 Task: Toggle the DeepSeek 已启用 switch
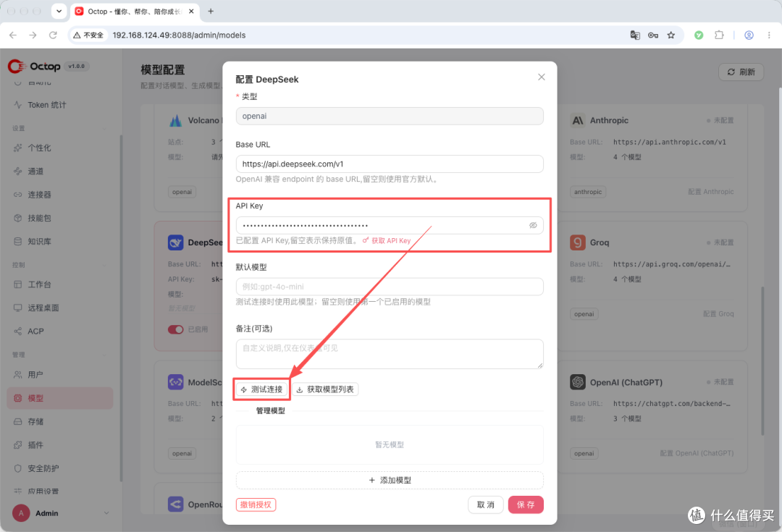(175, 329)
